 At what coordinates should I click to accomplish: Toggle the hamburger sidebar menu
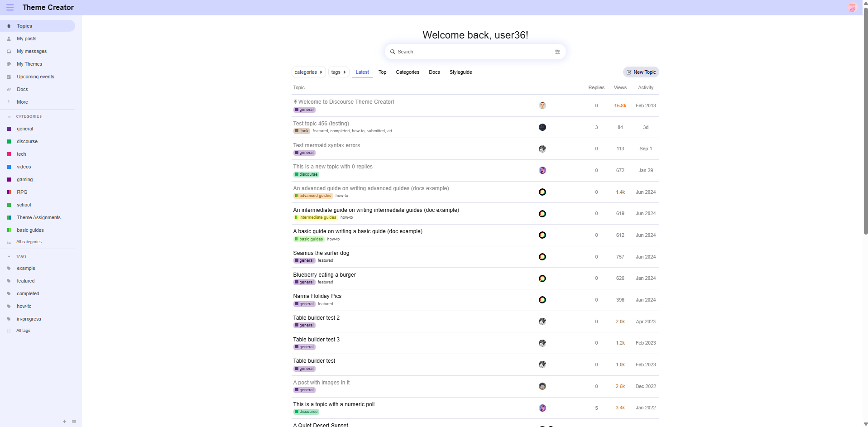pos(10,8)
